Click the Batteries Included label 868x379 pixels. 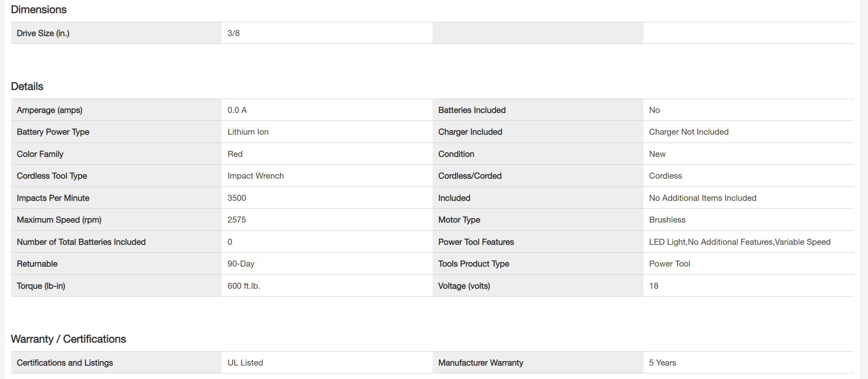tap(472, 110)
